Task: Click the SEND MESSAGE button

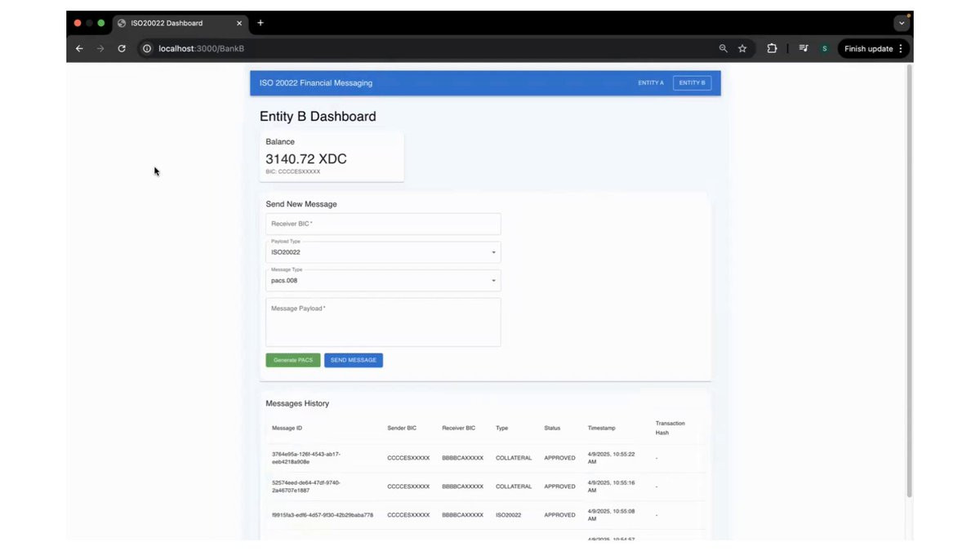Action: [354, 360]
